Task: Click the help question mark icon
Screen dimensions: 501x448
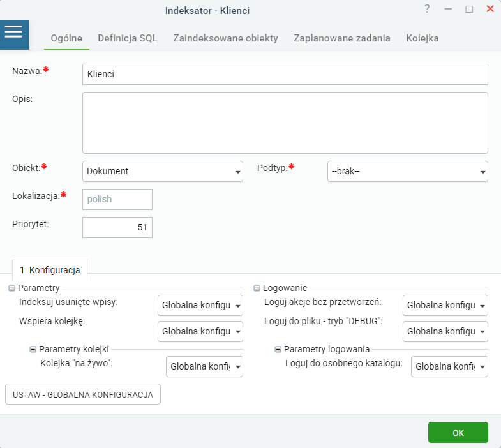Action: coord(427,9)
